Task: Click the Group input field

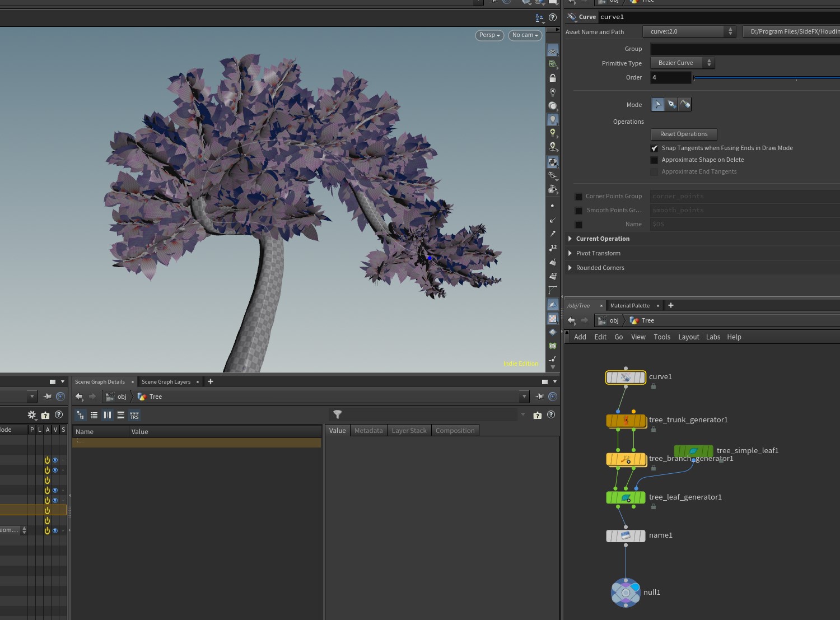Action: 745,49
